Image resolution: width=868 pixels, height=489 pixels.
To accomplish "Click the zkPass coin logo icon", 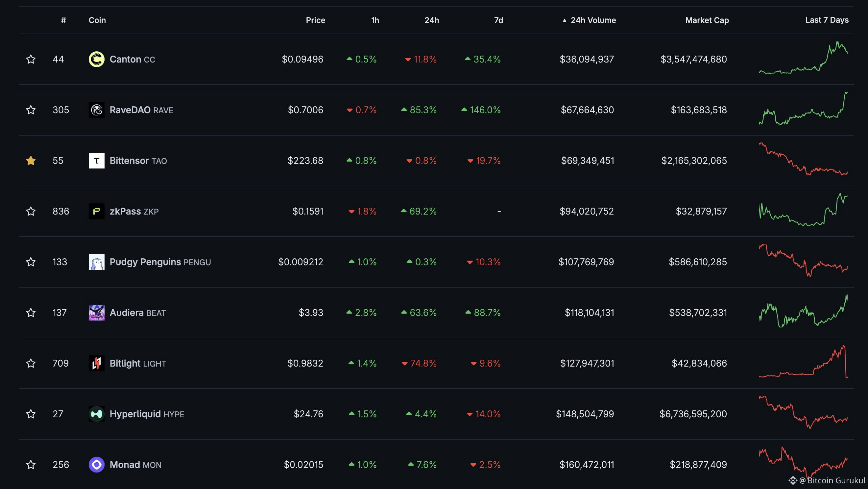I will coord(96,211).
